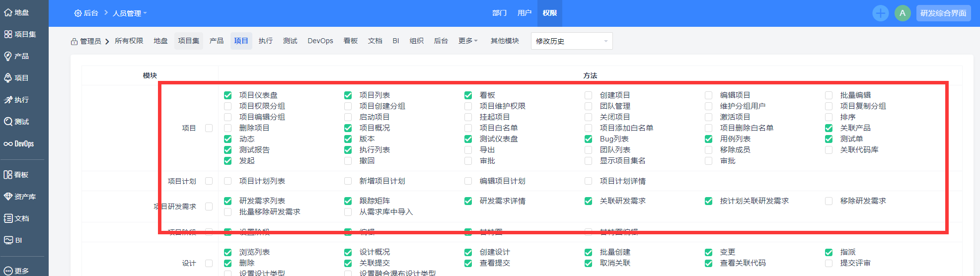The width and height of the screenshot is (980, 276).
Task: Switch to the 用户 tab
Action: (x=525, y=13)
